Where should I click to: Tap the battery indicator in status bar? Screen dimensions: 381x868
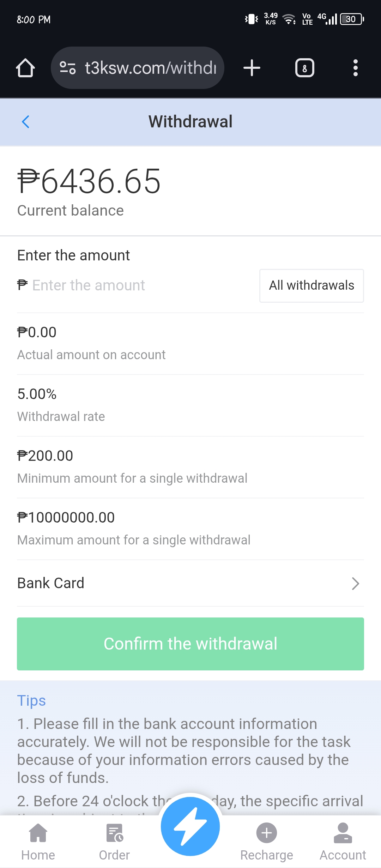tap(351, 19)
